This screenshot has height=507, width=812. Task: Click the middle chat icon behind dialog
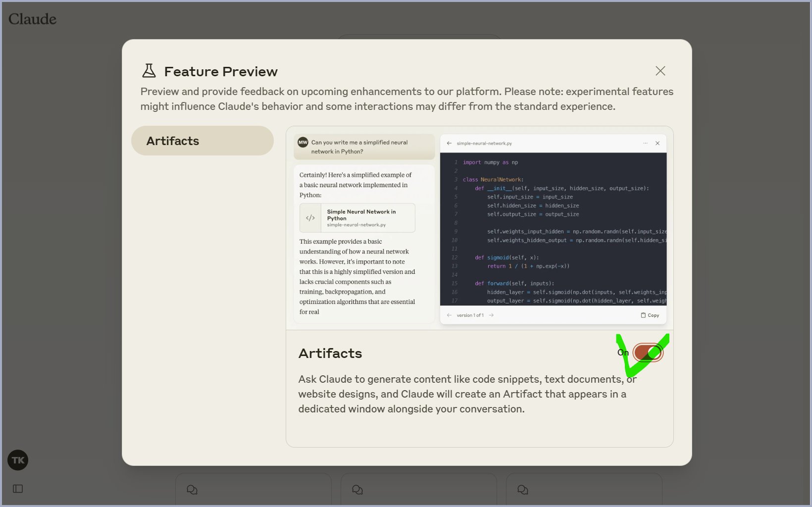click(x=357, y=490)
